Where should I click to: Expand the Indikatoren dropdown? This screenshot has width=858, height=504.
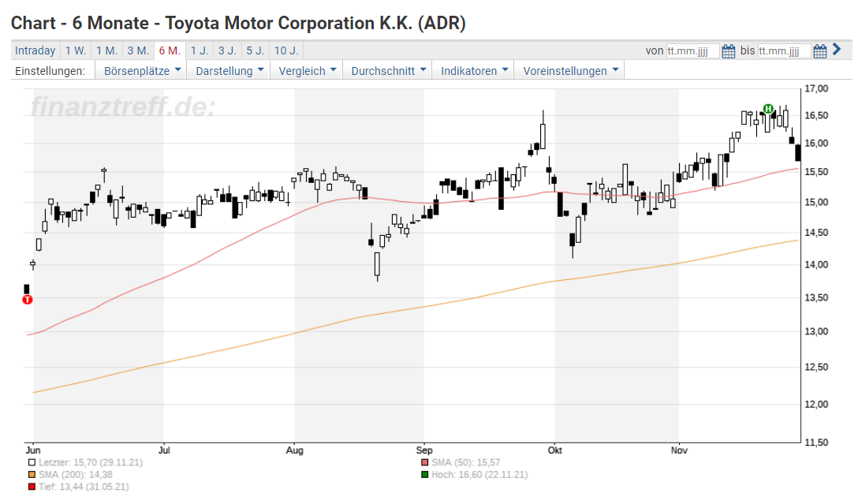click(474, 71)
